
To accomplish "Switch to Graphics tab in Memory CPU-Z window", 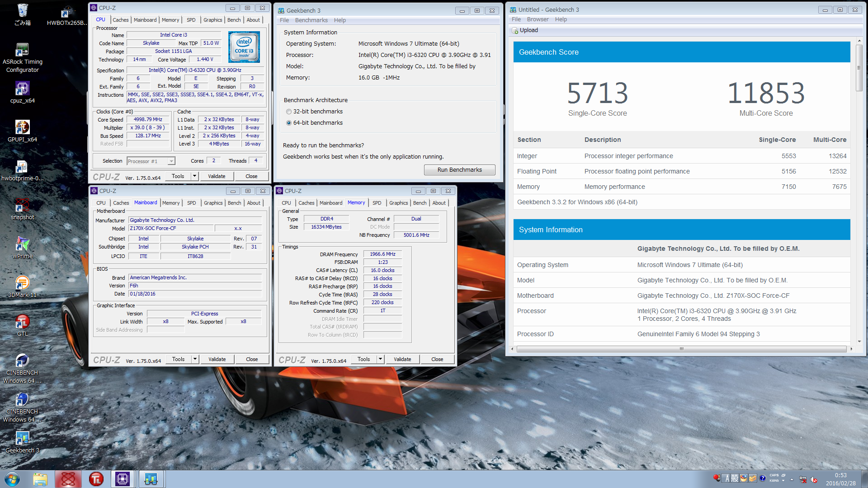I will (398, 203).
